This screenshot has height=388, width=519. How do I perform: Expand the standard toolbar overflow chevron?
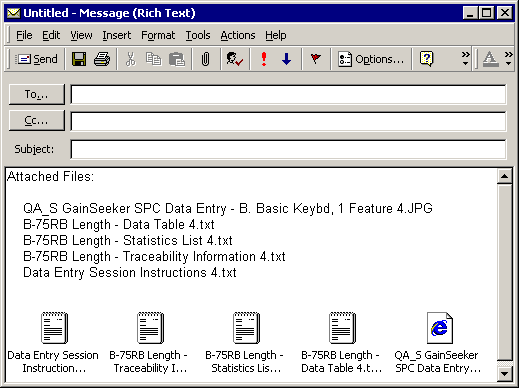tap(465, 58)
